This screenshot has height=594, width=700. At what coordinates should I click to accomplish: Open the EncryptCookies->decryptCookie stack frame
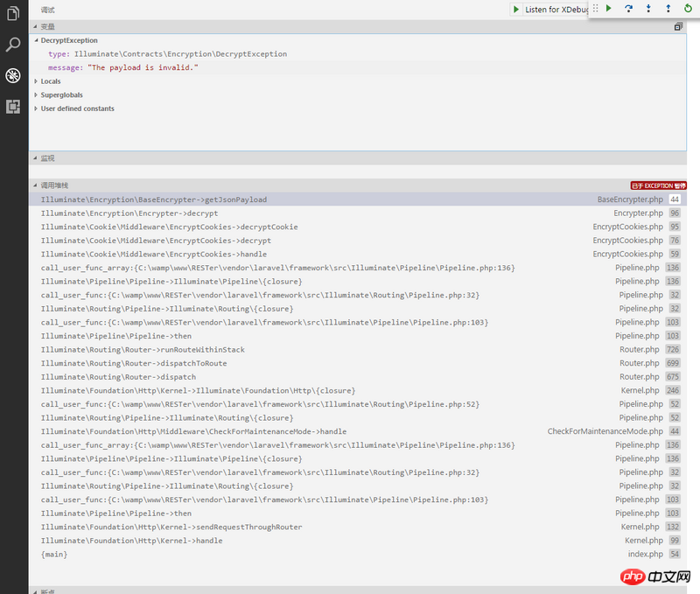point(358,227)
